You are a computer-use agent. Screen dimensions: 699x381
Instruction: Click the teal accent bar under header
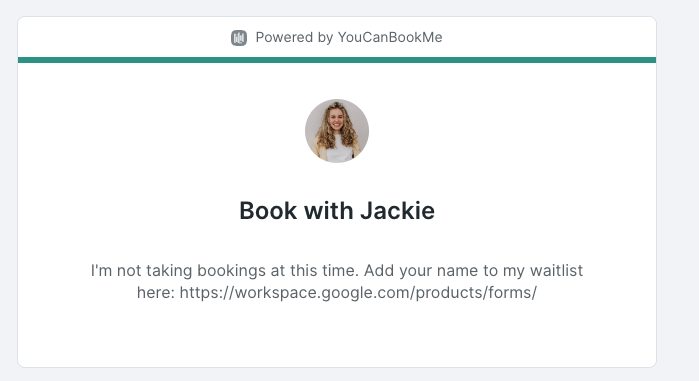(x=337, y=60)
